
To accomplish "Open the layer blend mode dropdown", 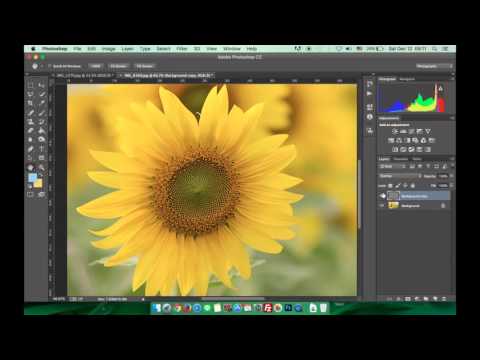I will (400, 176).
